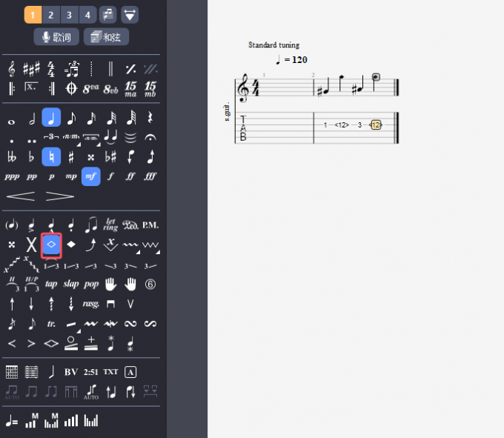Expand the vibrato wave options
The height and width of the screenshot is (438, 504).
pyautogui.click(x=131, y=245)
